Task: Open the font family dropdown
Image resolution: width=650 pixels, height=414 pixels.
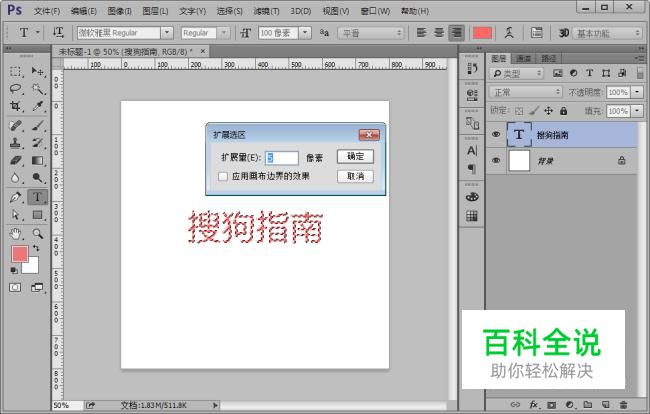Action: point(167,32)
